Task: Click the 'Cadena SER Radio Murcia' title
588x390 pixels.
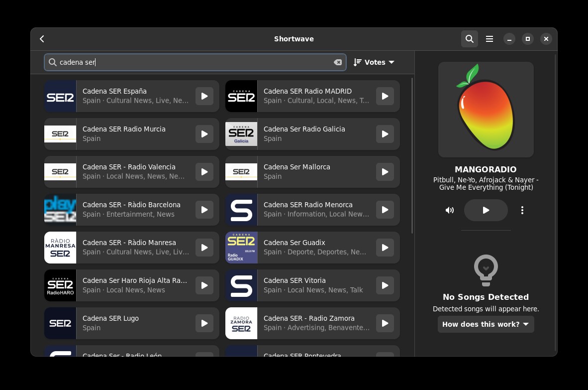Action: pyautogui.click(x=124, y=129)
